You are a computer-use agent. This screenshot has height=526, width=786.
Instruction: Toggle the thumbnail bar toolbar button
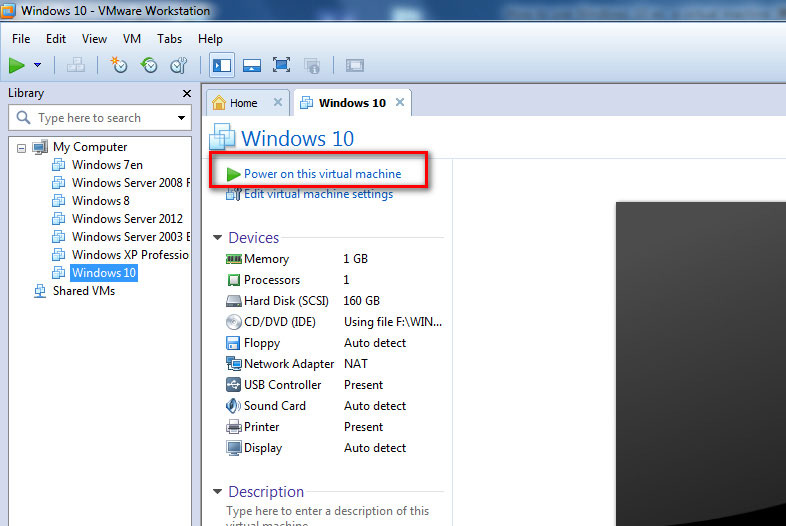(x=252, y=65)
